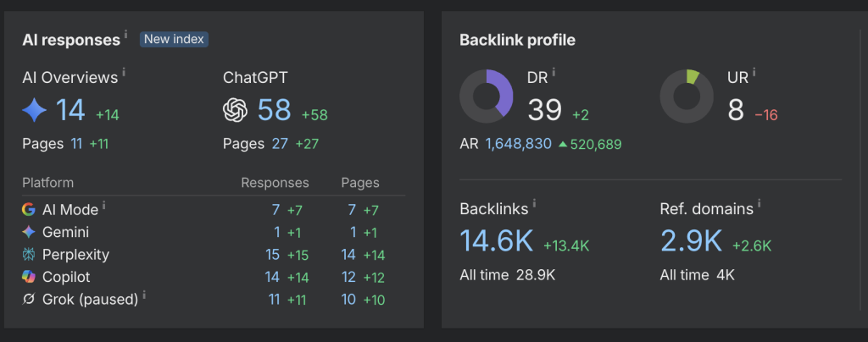Click the Copilot platform label

66,277
